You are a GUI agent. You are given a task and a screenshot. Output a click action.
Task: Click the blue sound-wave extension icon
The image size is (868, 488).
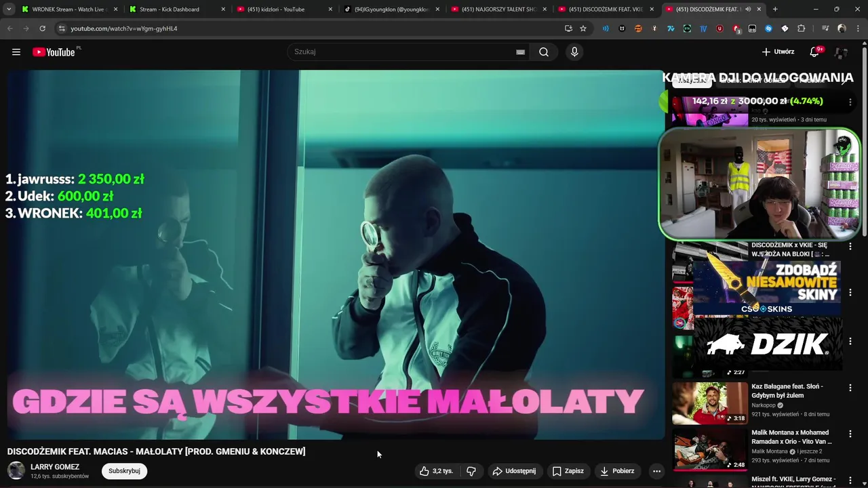pos(606,28)
